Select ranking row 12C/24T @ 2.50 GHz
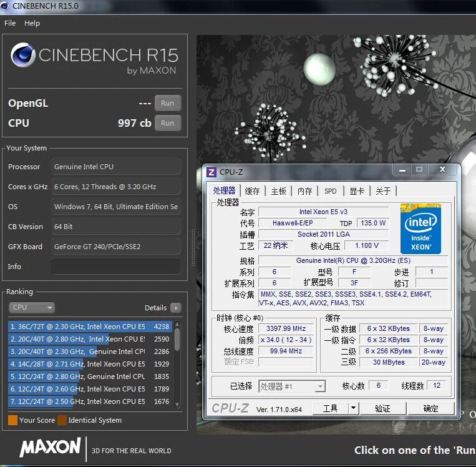This screenshot has height=467, width=476. tap(90, 401)
